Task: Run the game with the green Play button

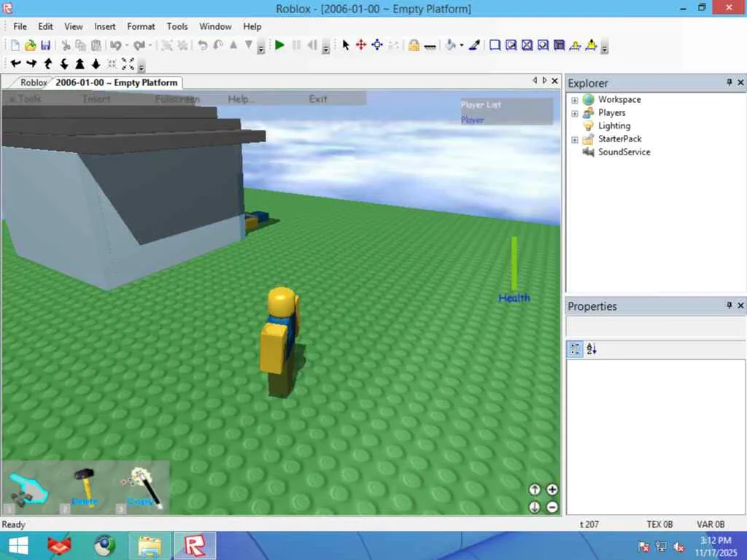Action: pos(279,45)
